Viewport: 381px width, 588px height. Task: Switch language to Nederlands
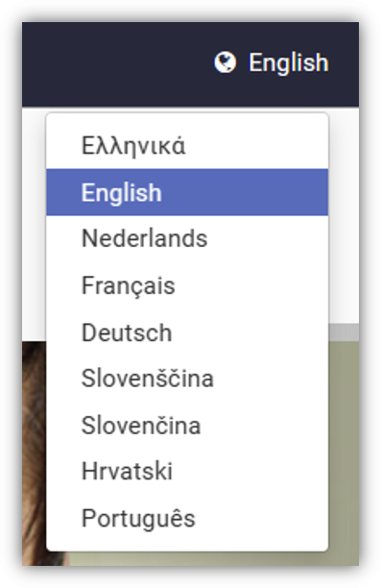[x=187, y=238]
